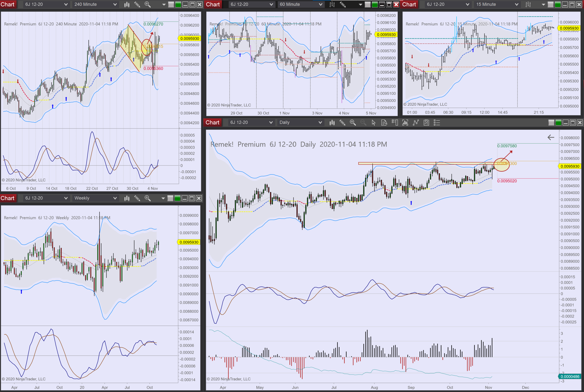Toggle gray interval link on Daily chart
The height and width of the screenshot is (392, 584).
click(x=551, y=122)
